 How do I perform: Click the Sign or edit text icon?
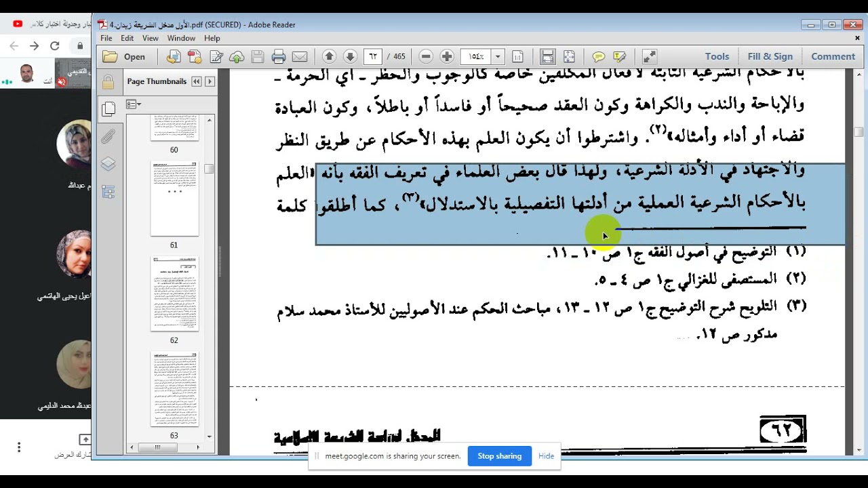[216, 57]
